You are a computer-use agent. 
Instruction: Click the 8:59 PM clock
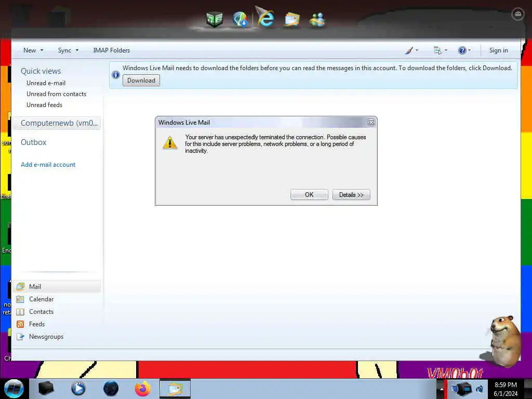pos(506,385)
